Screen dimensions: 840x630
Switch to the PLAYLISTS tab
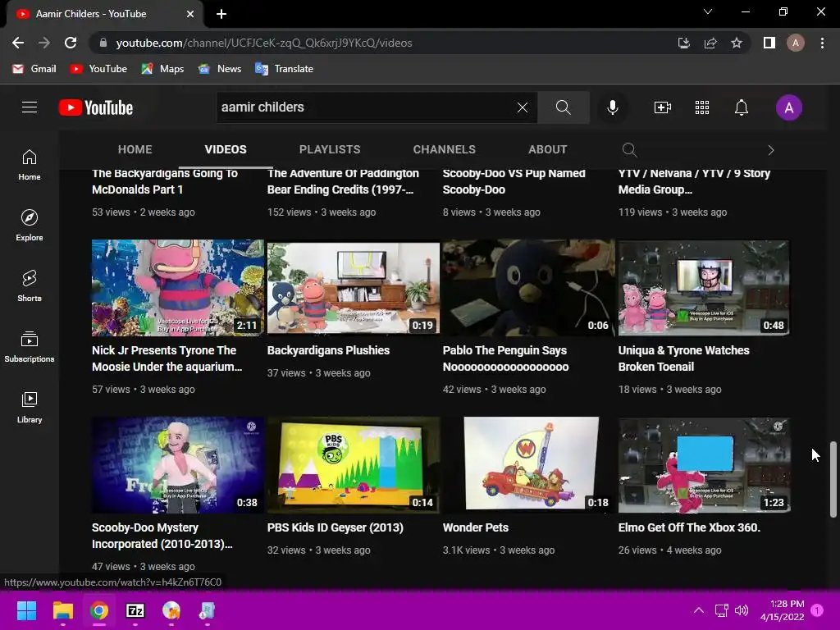[330, 149]
